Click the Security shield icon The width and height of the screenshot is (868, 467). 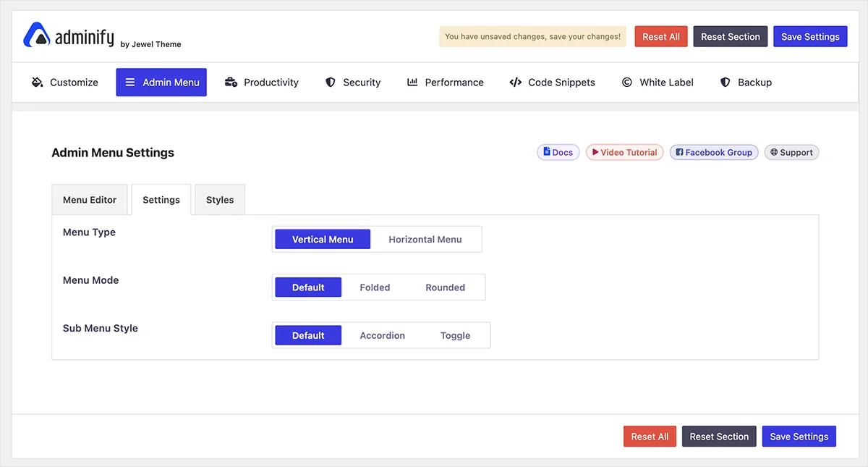(331, 83)
